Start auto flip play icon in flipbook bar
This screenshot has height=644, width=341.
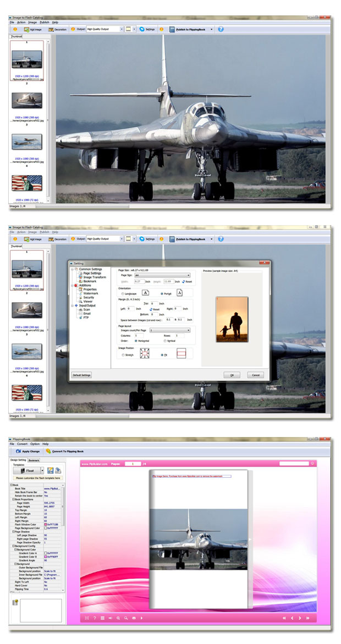tap(141, 618)
